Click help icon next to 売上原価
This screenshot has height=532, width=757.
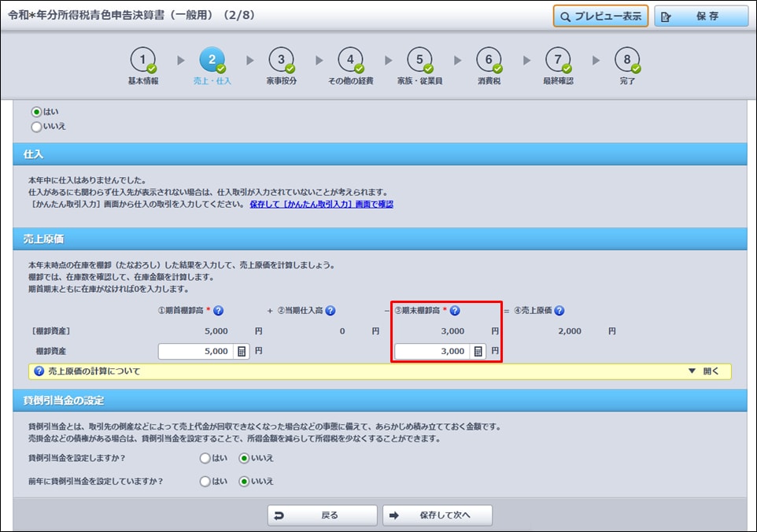click(559, 311)
